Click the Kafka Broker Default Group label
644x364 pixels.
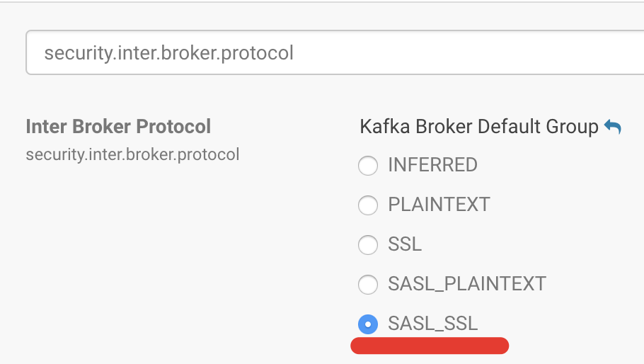click(479, 127)
